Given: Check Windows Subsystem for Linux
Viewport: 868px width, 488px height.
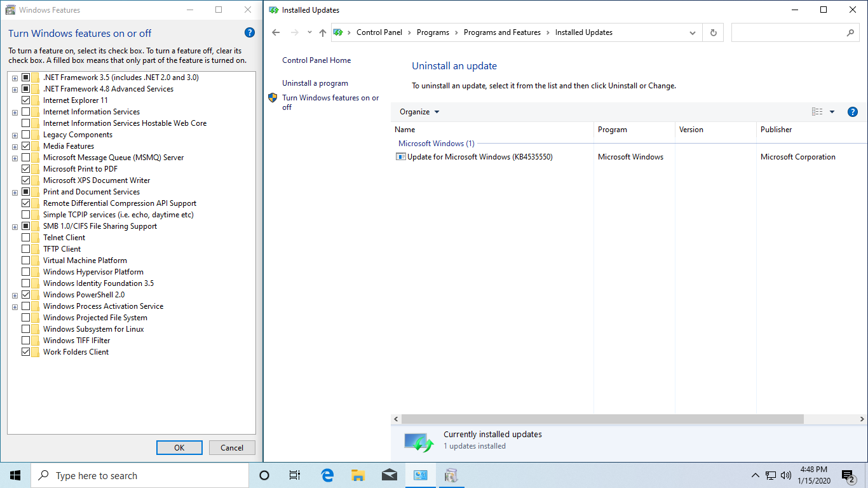Looking at the screenshot, I should (26, 329).
